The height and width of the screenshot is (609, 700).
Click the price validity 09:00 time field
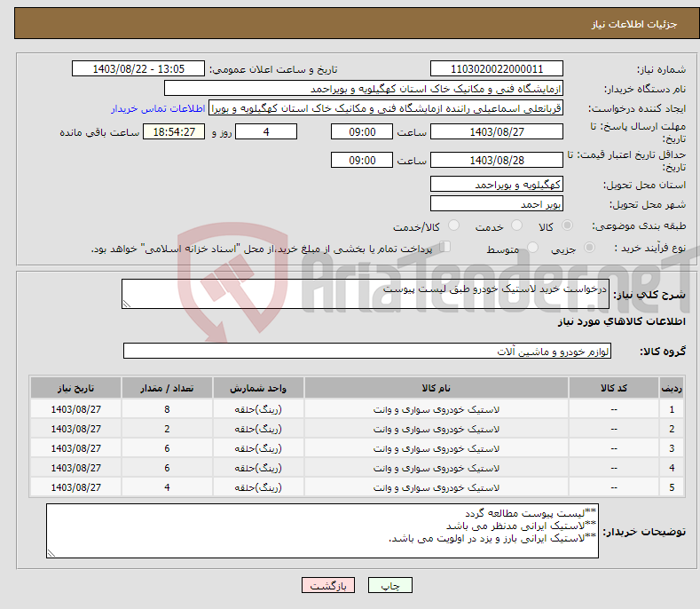pyautogui.click(x=362, y=160)
